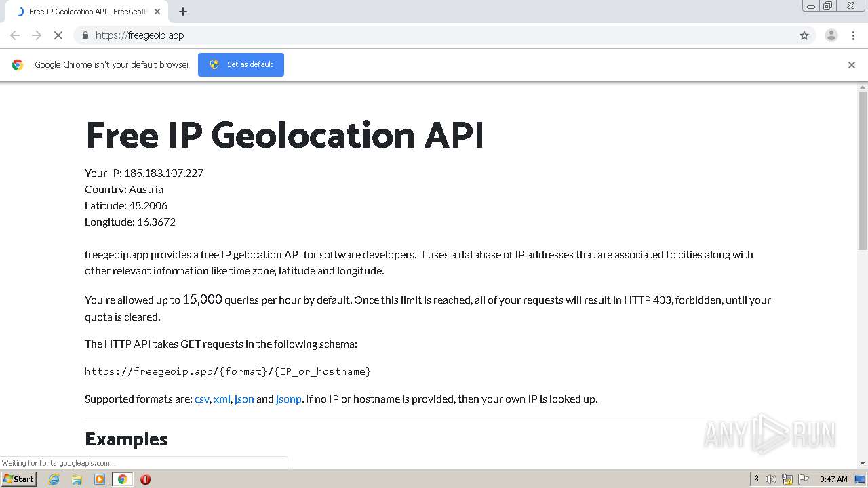The width and height of the screenshot is (868, 488).
Task: Open the Chrome profile avatar
Action: [831, 35]
